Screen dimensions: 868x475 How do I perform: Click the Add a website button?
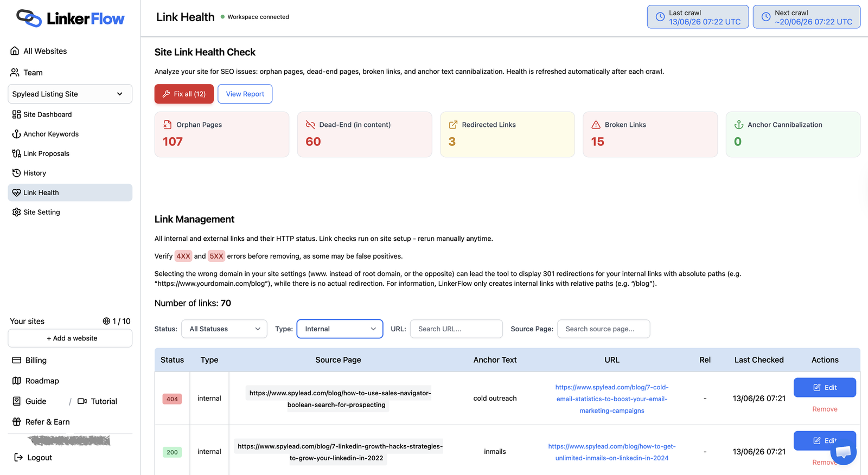click(70, 338)
